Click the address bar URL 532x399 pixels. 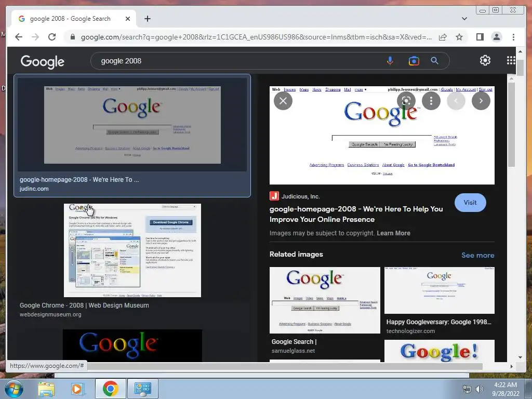tap(256, 37)
